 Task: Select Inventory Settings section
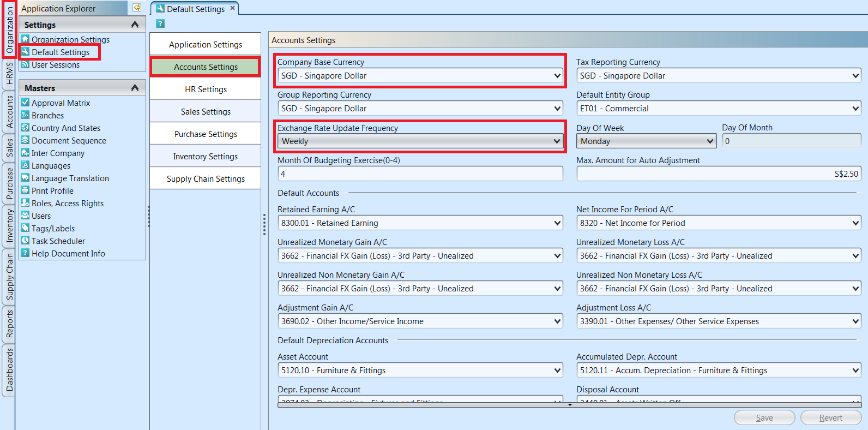click(206, 156)
